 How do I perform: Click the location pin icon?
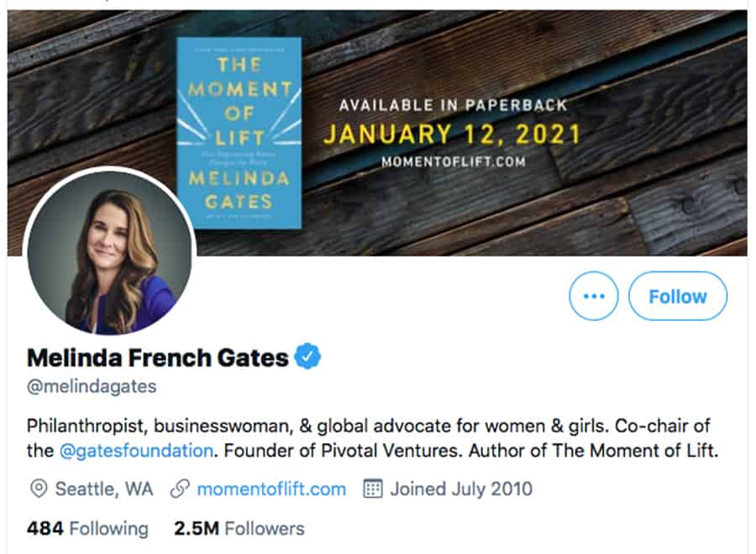pos(38,488)
